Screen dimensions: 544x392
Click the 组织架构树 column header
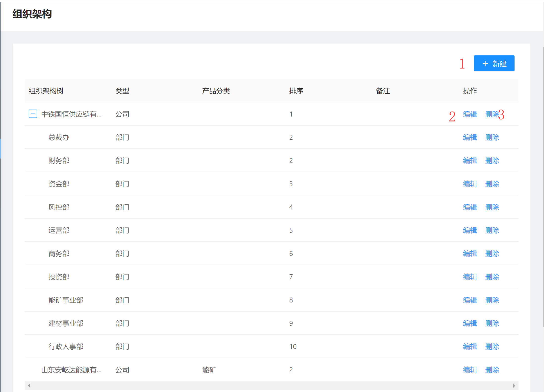pyautogui.click(x=46, y=91)
